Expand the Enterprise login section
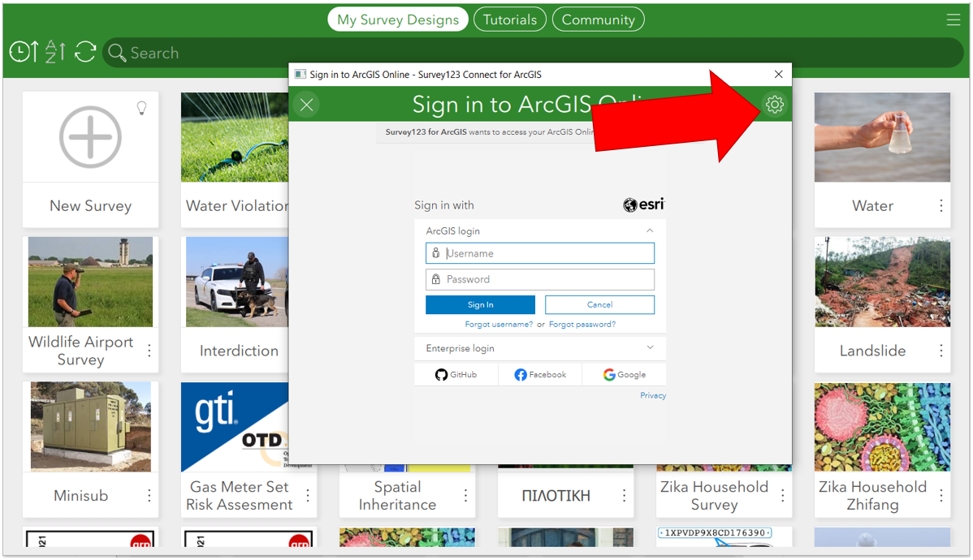Viewport: 973px width, 560px height. (x=650, y=347)
